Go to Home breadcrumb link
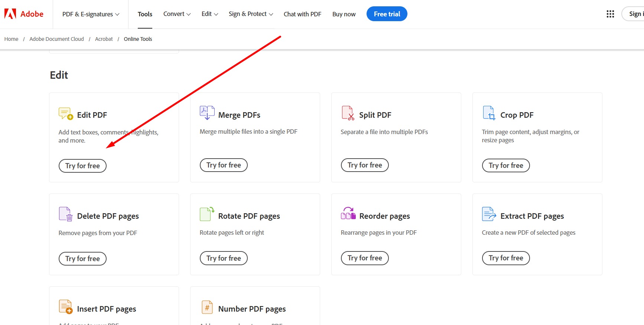The image size is (644, 325). [11, 39]
